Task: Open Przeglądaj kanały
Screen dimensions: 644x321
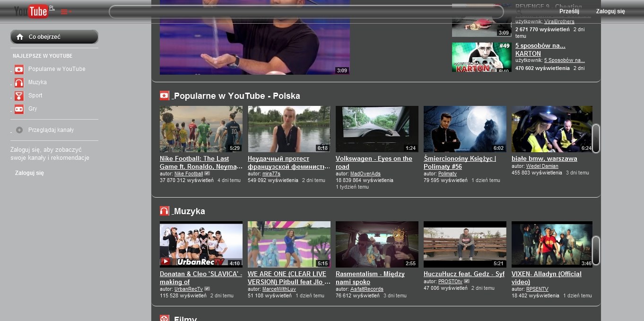Action: click(x=51, y=130)
